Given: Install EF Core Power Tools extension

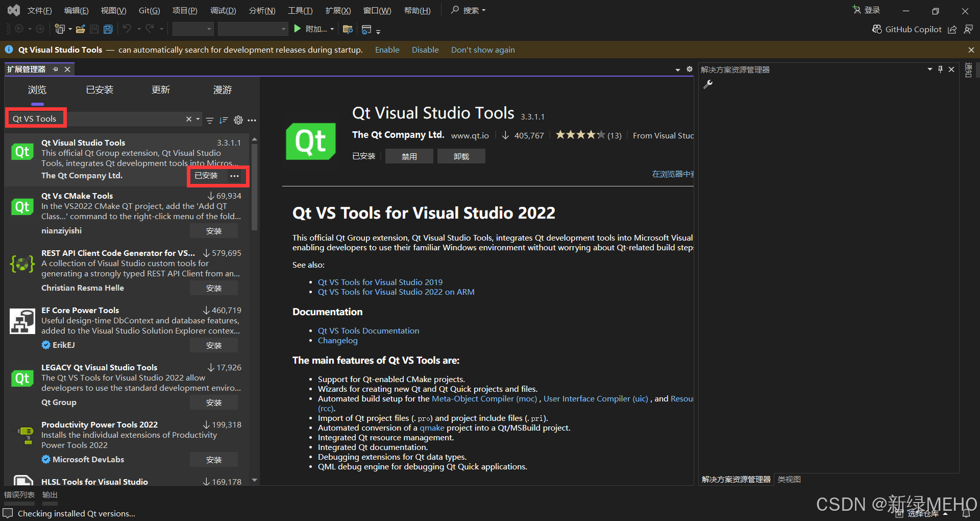Looking at the screenshot, I should click(x=214, y=345).
